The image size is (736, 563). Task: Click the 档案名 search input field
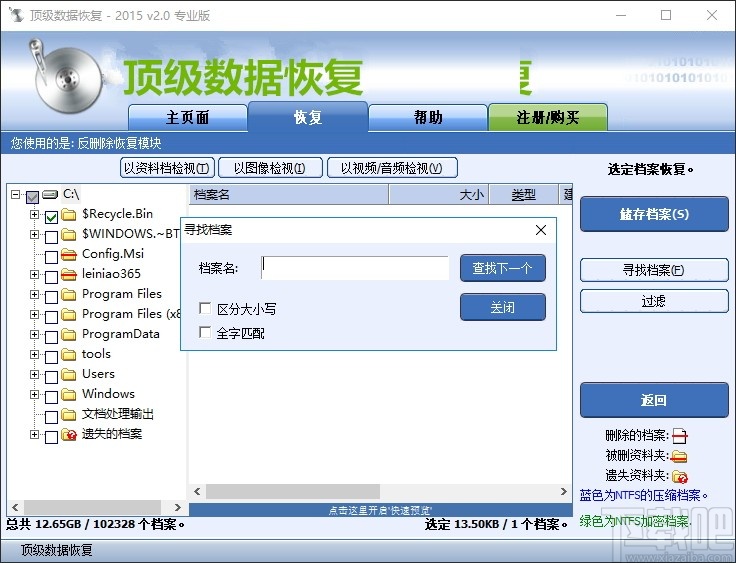355,268
